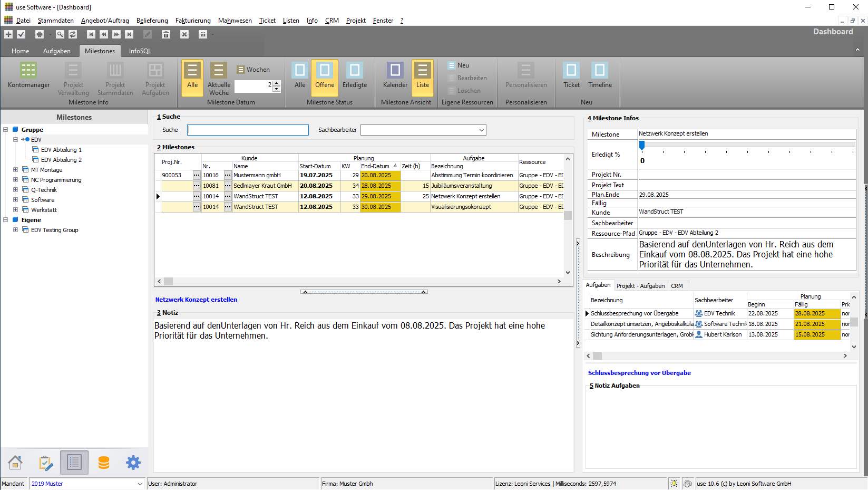Toggle the Alle milestone date filter
Screen dimensions: 868x490
pyautogui.click(x=192, y=78)
